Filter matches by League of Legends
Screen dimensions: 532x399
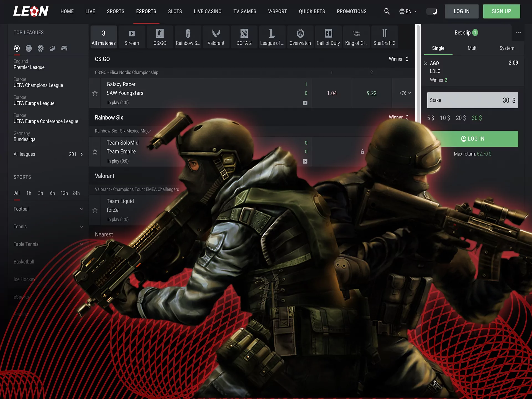point(272,37)
